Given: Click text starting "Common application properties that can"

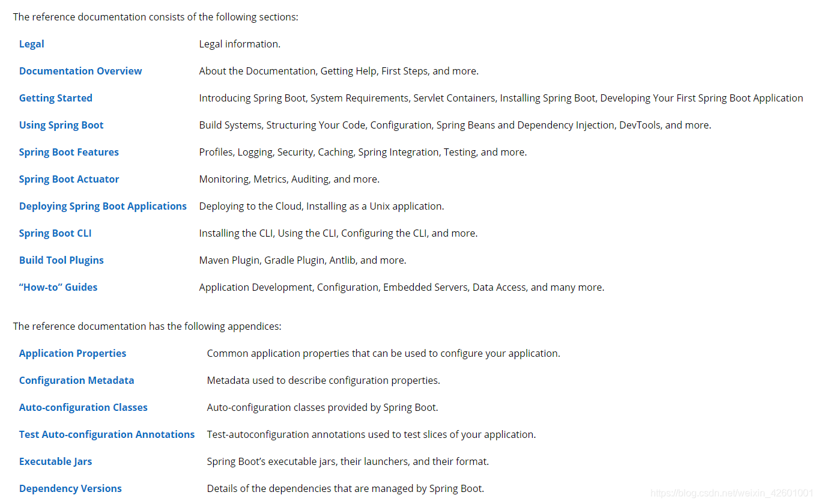Looking at the screenshot, I should tap(384, 353).
